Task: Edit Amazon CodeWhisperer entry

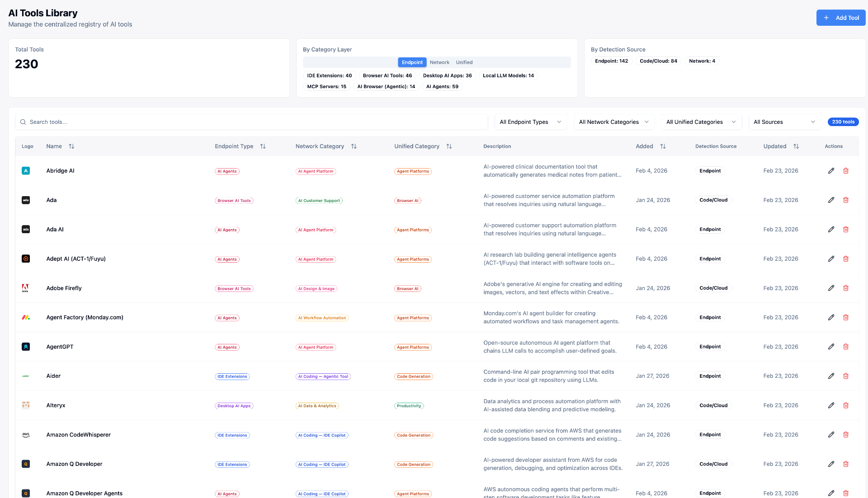Action: click(x=831, y=435)
